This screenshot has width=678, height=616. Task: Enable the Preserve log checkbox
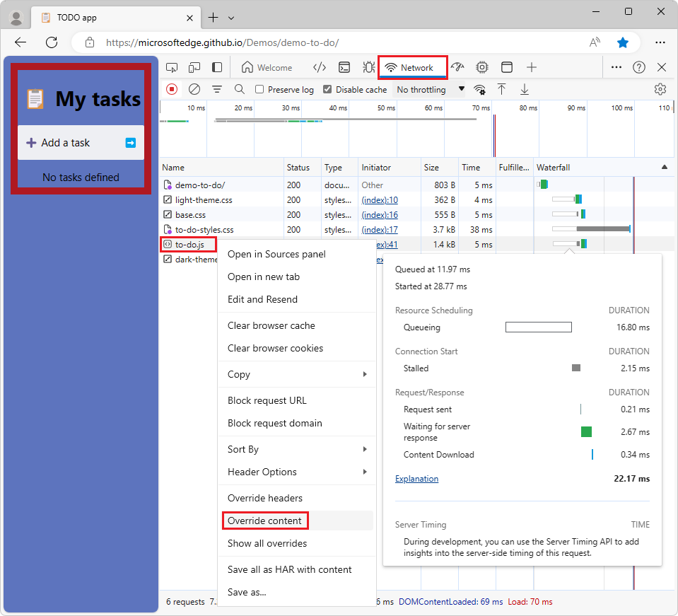262,89
